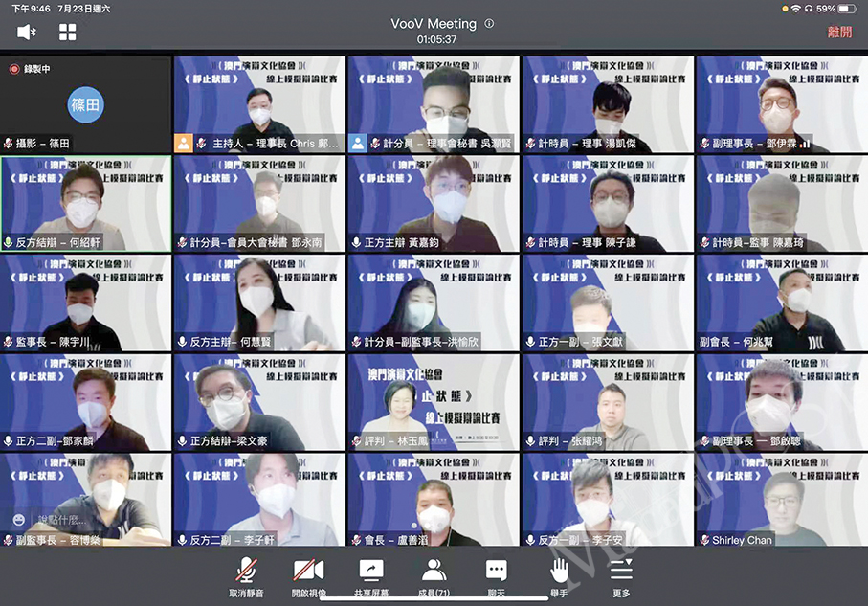The image size is (868, 606).
Task: Unmute microphone via 取消靜音
Action: (245, 577)
